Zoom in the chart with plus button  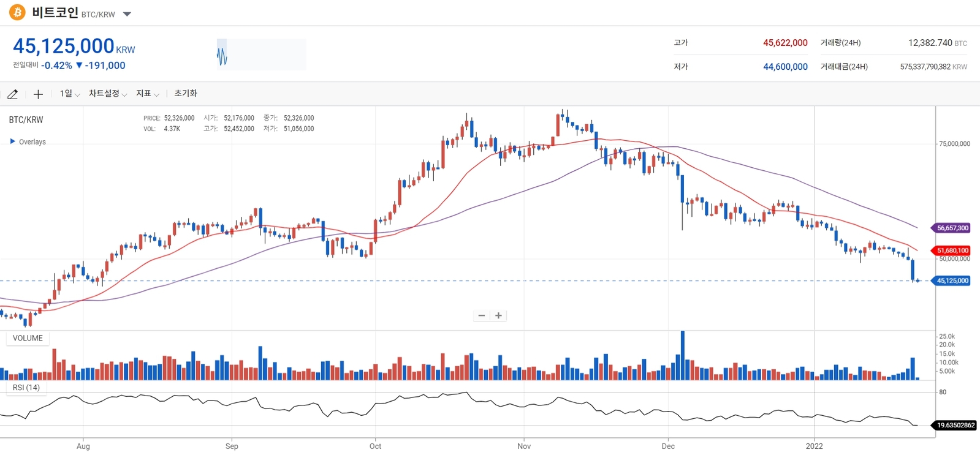499,315
